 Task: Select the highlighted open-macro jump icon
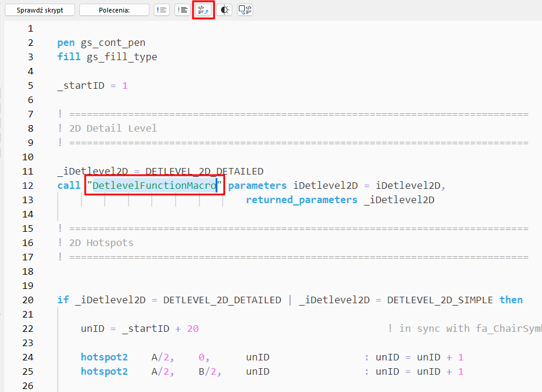coord(203,10)
